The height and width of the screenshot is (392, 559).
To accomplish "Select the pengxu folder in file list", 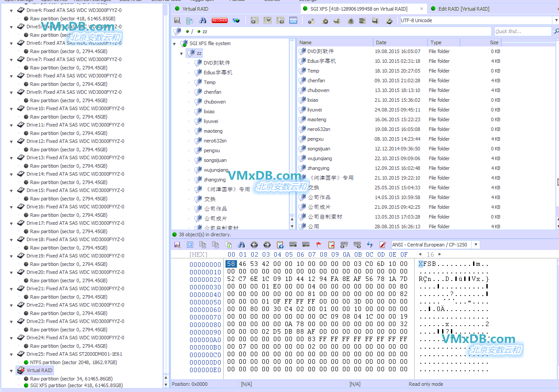I will (x=315, y=139).
